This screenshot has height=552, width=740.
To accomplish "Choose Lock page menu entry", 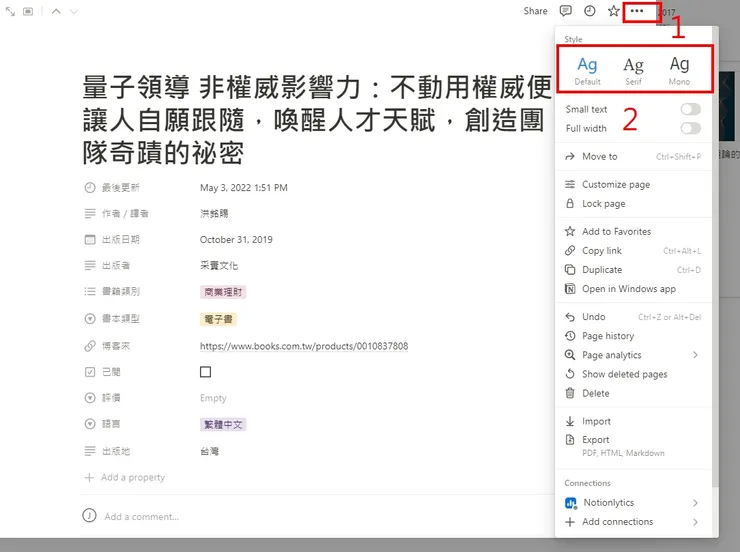I will [633, 203].
